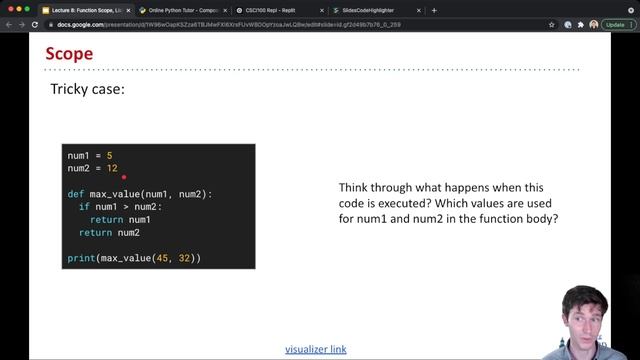Switch to the SlidesCodeHighlighter tab

click(377, 11)
